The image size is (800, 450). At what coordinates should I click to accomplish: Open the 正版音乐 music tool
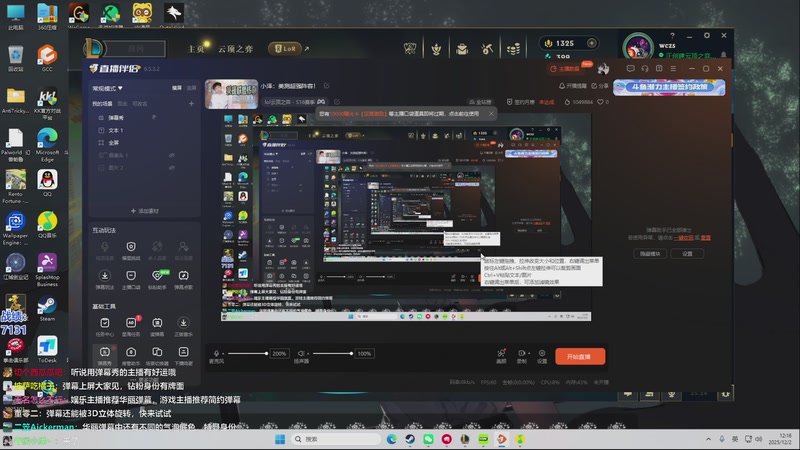(x=183, y=327)
